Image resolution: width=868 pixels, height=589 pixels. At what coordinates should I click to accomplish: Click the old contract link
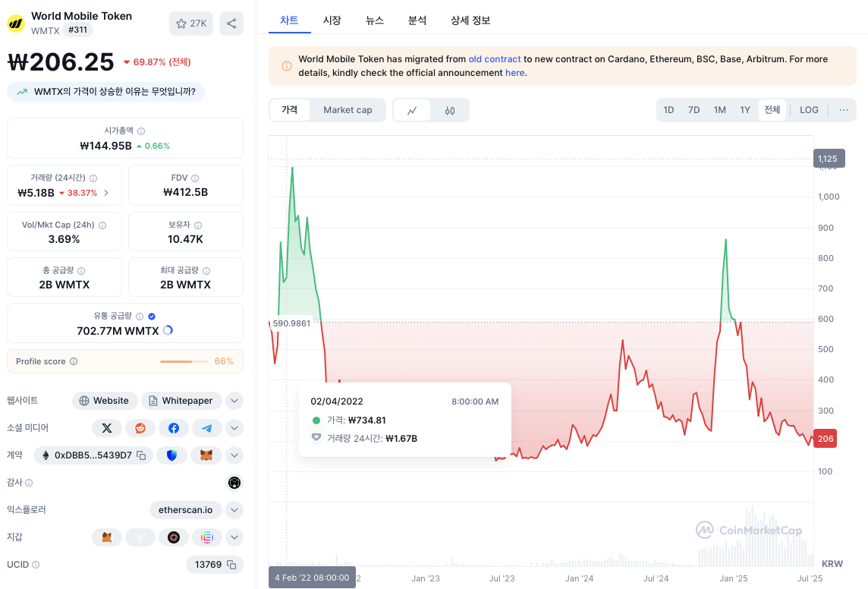pyautogui.click(x=495, y=59)
